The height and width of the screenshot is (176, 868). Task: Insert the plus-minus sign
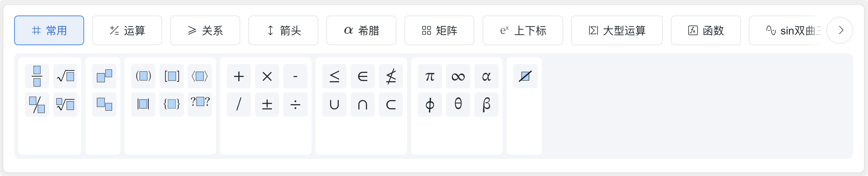pyautogui.click(x=267, y=105)
